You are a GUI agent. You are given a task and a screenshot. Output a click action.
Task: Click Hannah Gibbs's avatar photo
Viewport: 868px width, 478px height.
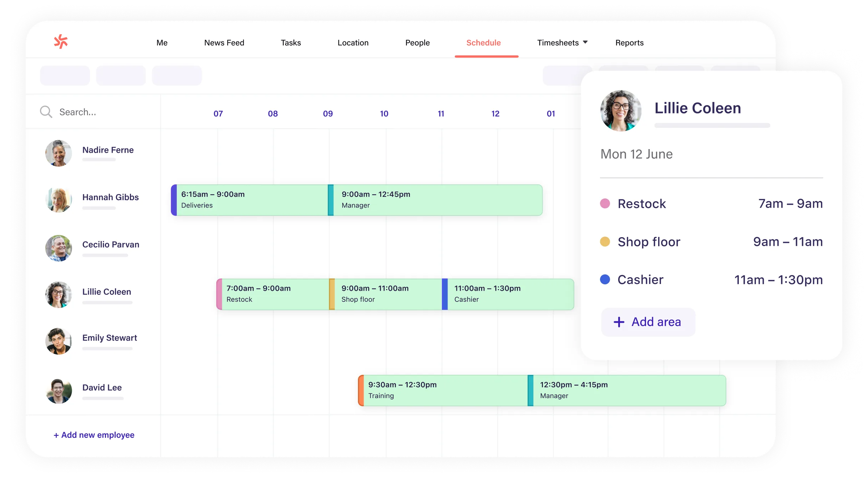[59, 200]
